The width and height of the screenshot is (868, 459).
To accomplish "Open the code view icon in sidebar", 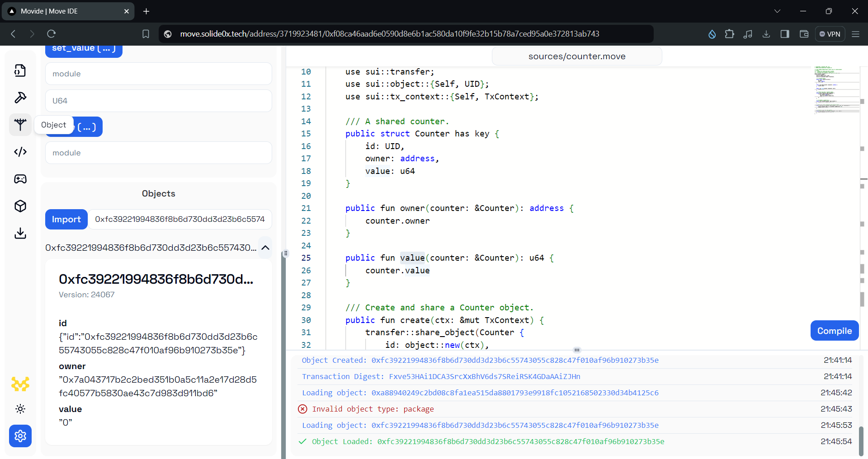I will point(20,152).
